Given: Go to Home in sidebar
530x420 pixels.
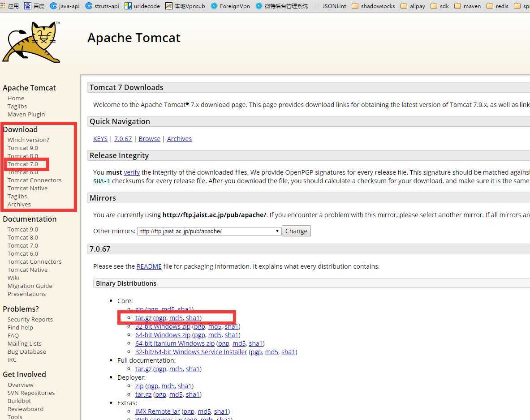Looking at the screenshot, I should pyautogui.click(x=16, y=99).
